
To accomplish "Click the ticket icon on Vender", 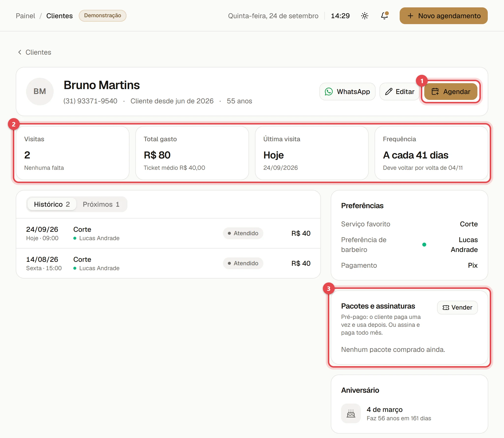I will tap(446, 308).
